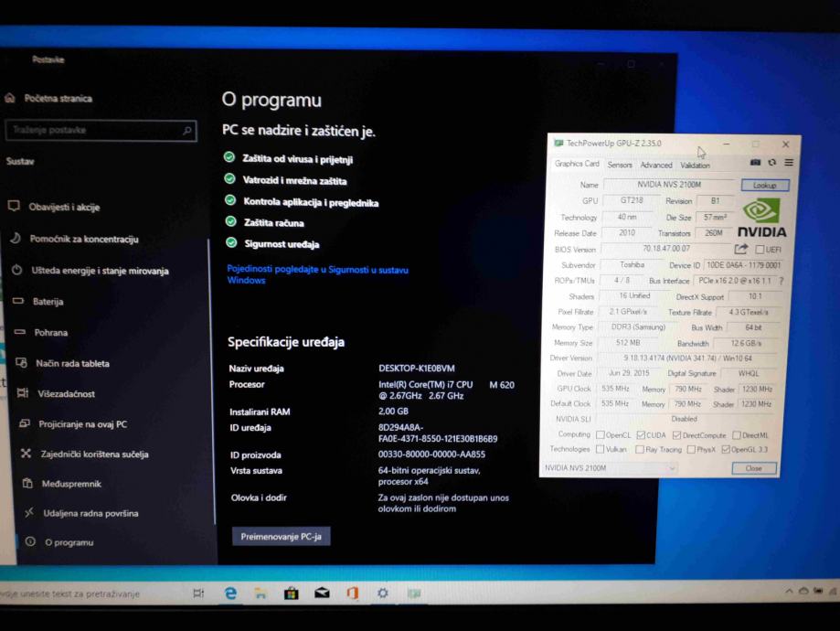
Task: Click GPU-Z icon on the taskbar
Action: click(x=413, y=593)
